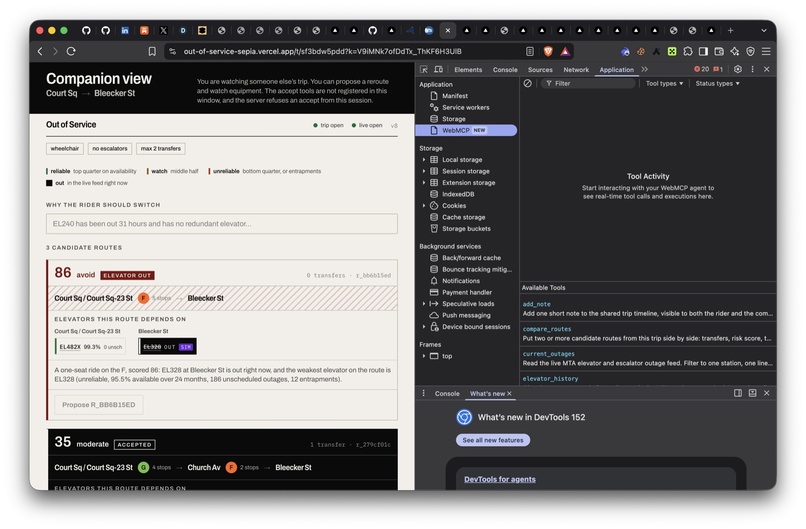Activate the element inspector tool
Viewport: 806px width, 529px height.
[424, 69]
